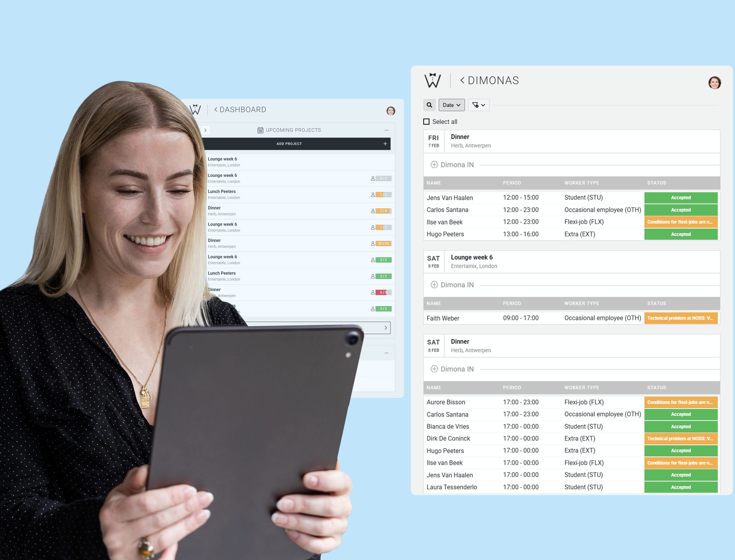Image resolution: width=735 pixels, height=560 pixels.
Task: Click the 0 / 2 staffing badge of Lounge week 6
Action: [384, 179]
